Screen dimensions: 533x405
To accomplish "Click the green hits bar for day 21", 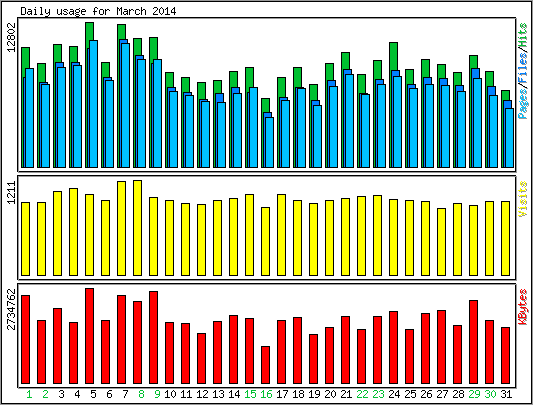I will point(345,61).
